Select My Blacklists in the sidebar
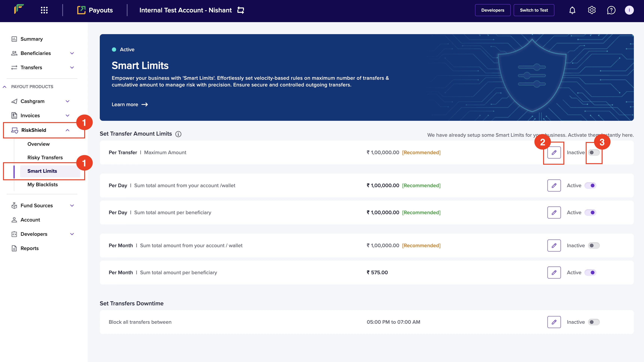This screenshot has width=644, height=362. click(x=43, y=185)
